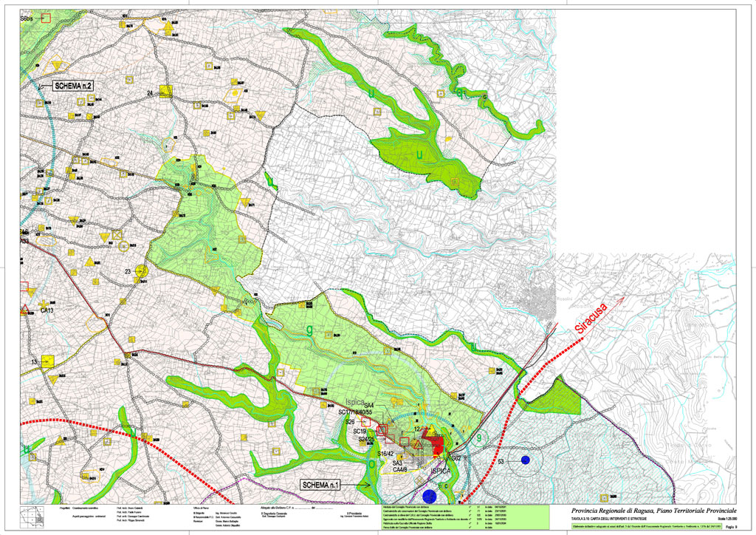Click the locator map thumbnail in footer
Image resolution: width=756 pixels, height=535 pixels.
point(30,519)
